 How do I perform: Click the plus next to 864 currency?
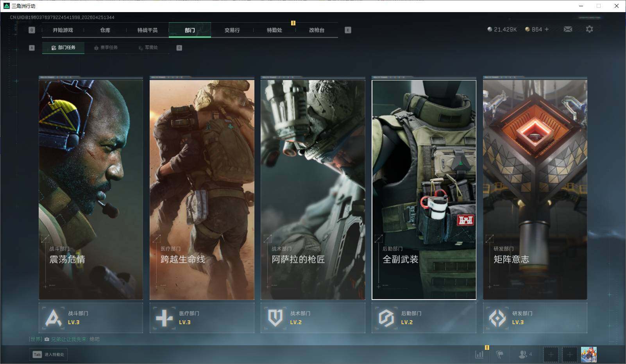coord(547,29)
